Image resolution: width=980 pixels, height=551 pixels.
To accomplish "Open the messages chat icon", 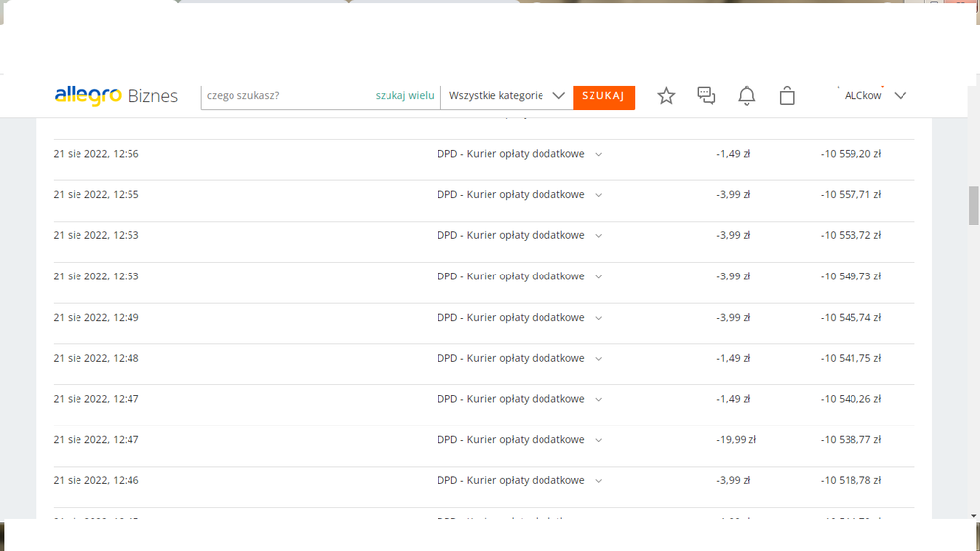I will coord(706,96).
